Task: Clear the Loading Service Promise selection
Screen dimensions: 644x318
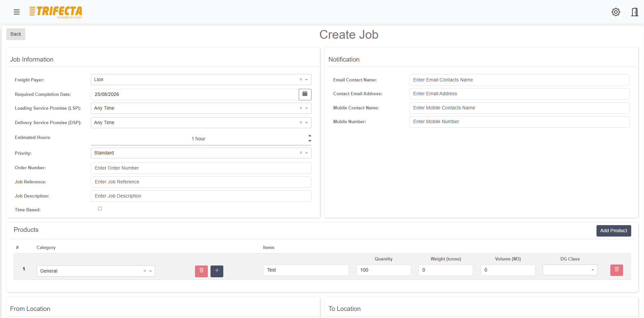Action: tap(301, 108)
